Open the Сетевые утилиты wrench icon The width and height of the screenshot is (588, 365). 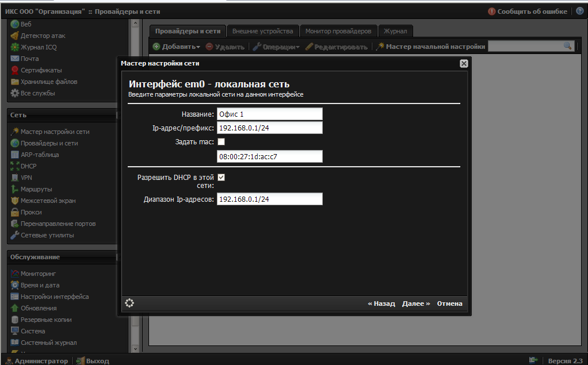[14, 235]
